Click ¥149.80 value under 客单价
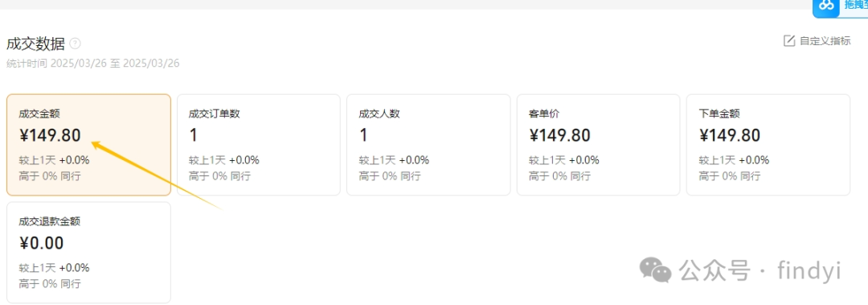The width and height of the screenshot is (868, 305). (x=559, y=135)
